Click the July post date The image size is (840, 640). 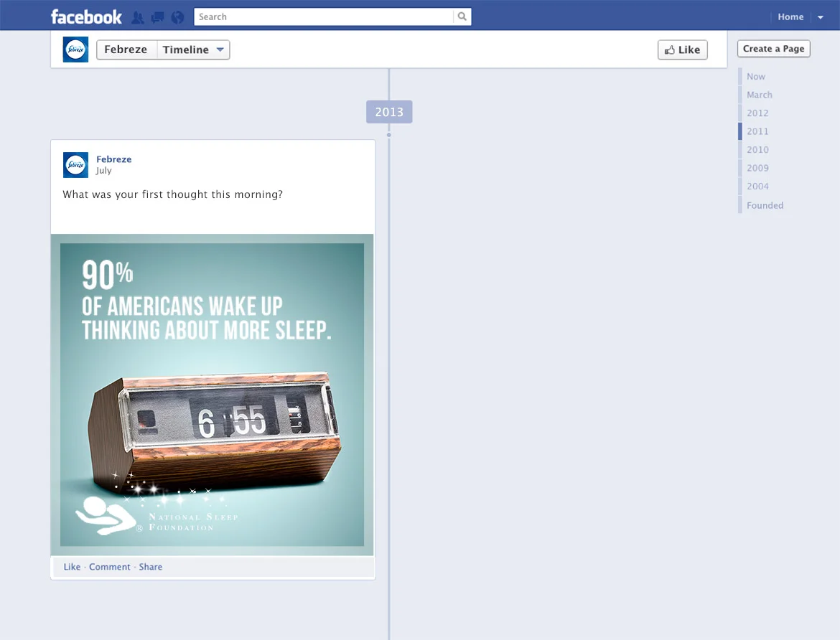point(104,170)
